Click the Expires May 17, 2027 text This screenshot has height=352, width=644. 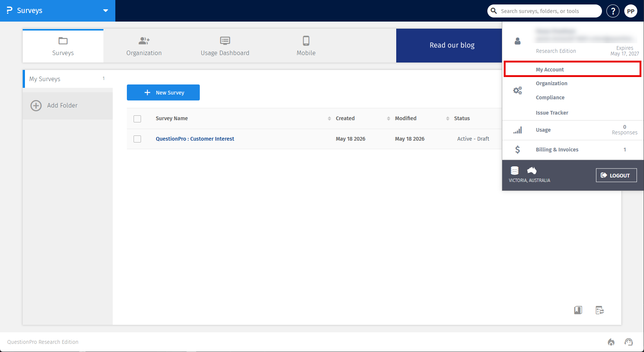625,51
